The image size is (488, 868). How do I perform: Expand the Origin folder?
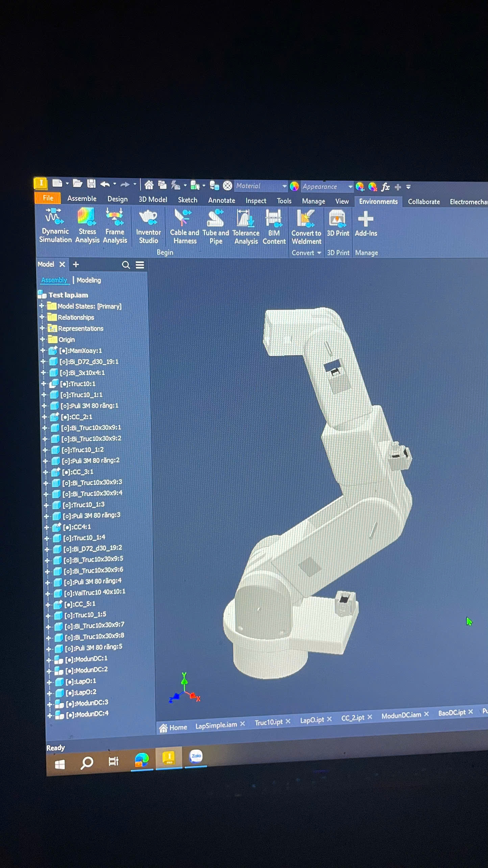(x=42, y=339)
